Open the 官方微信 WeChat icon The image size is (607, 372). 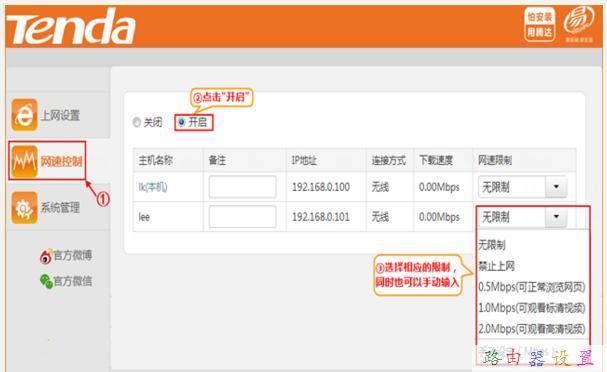46,281
